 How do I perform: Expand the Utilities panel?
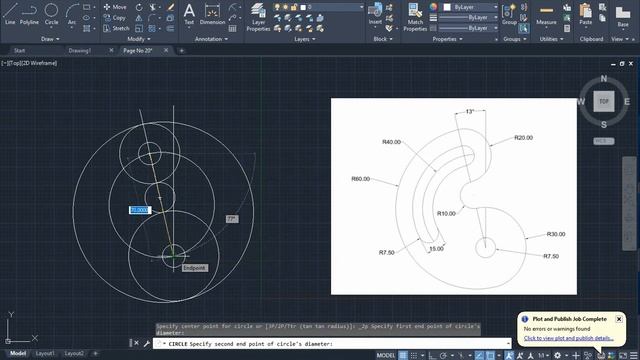551,39
